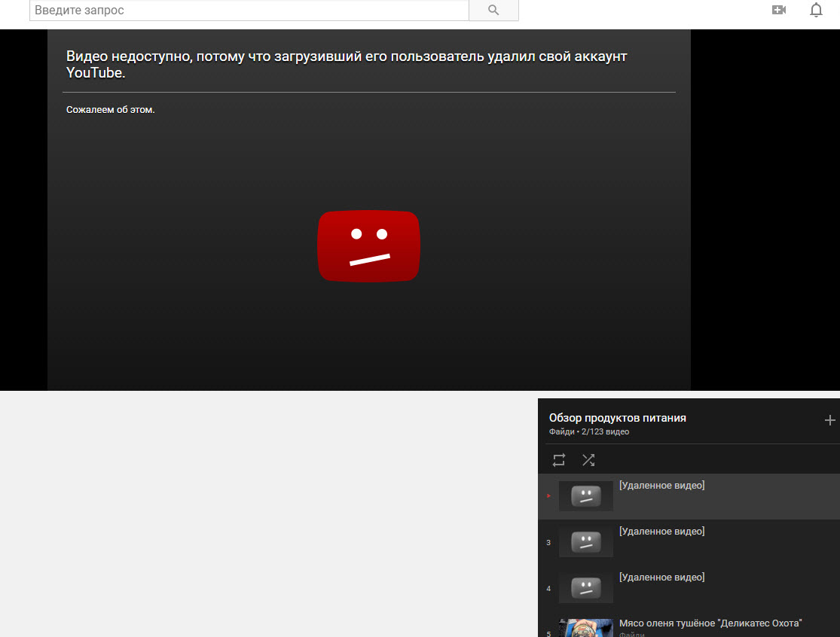
Task: Open the create video camera icon
Action: (779, 11)
